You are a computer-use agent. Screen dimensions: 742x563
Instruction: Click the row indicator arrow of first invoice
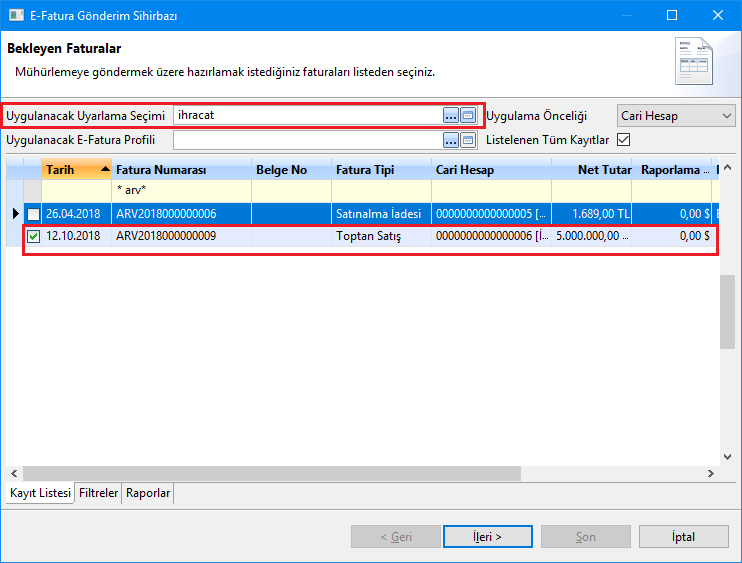pyautogui.click(x=15, y=214)
